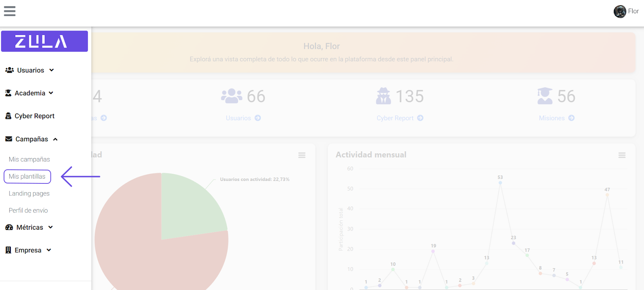The image size is (644, 290).
Task: Expand the Academia sidebar section
Action: (x=30, y=93)
